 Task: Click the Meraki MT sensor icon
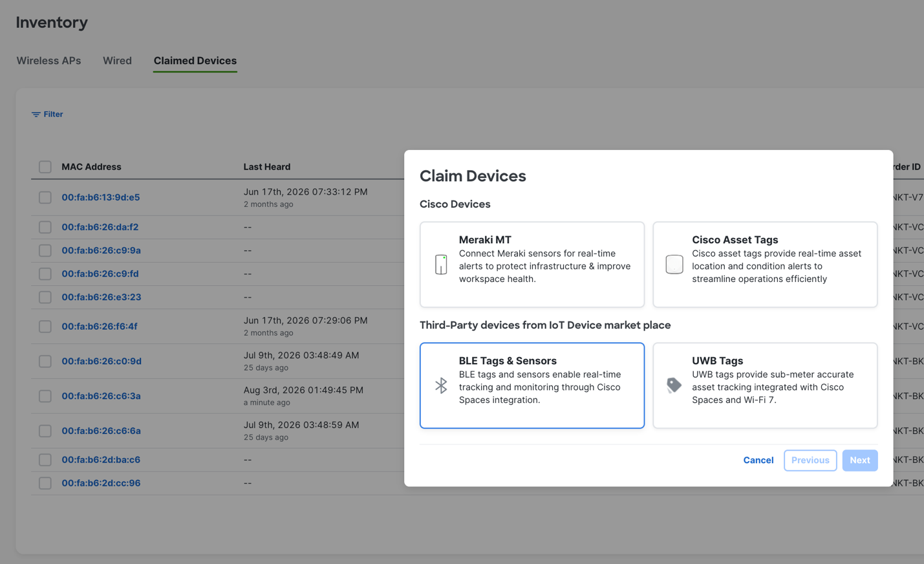pyautogui.click(x=441, y=265)
